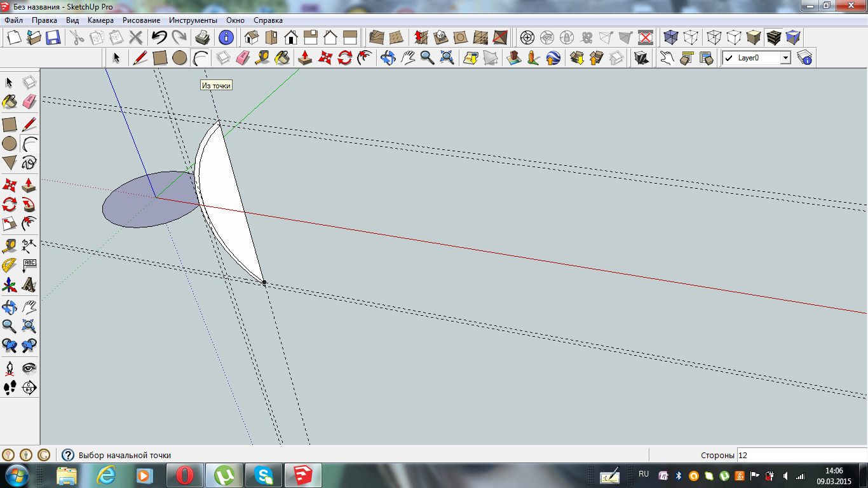Click the Undo arrow button

(159, 37)
